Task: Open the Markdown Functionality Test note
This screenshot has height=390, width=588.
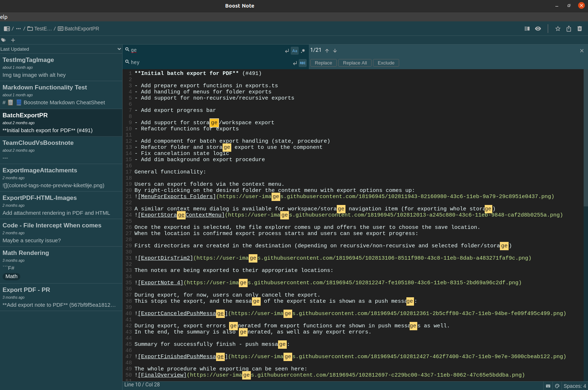Action: pyautogui.click(x=61, y=95)
